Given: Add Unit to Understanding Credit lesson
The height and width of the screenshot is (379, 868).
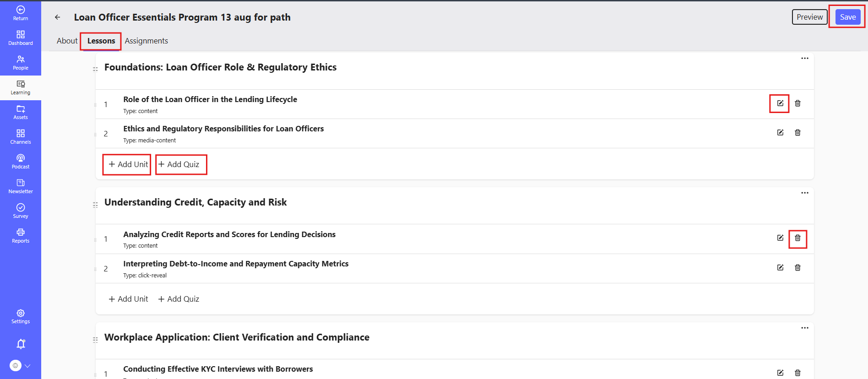Looking at the screenshot, I should click(128, 299).
